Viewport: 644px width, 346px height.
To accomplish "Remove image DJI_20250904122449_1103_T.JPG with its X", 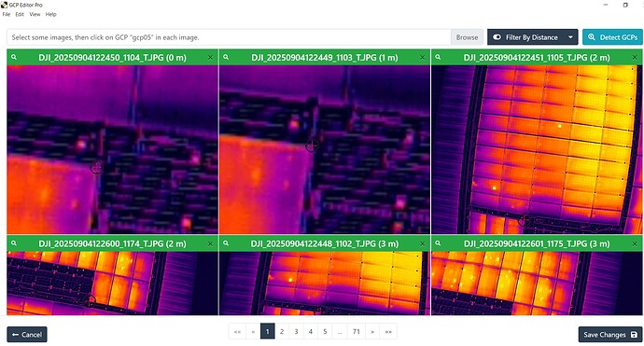I will pos(422,58).
